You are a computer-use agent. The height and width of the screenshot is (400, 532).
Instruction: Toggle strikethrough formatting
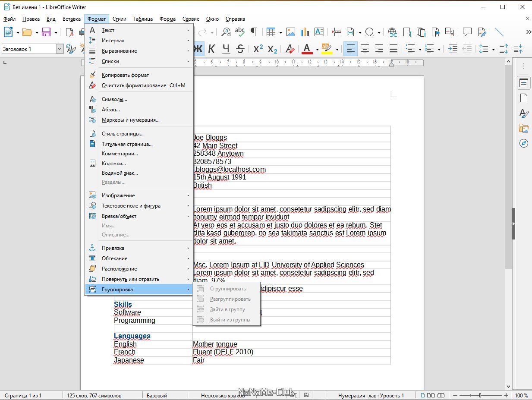pyautogui.click(x=241, y=49)
